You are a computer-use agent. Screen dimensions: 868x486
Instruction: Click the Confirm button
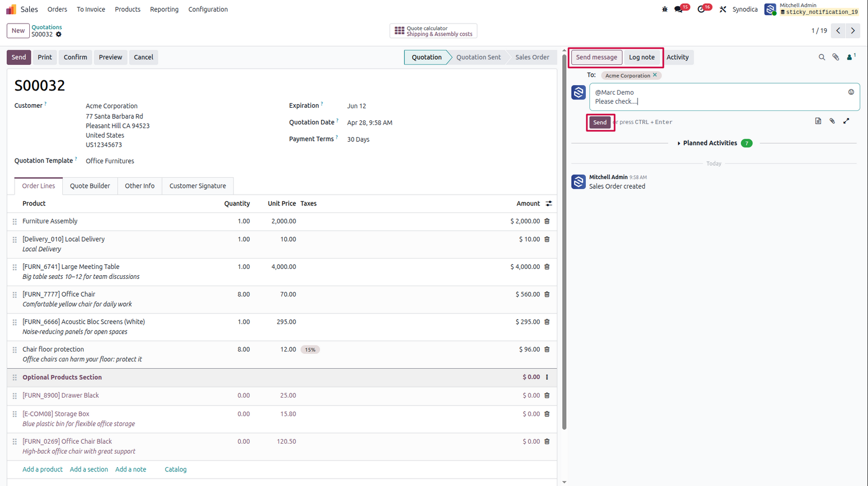[75, 57]
